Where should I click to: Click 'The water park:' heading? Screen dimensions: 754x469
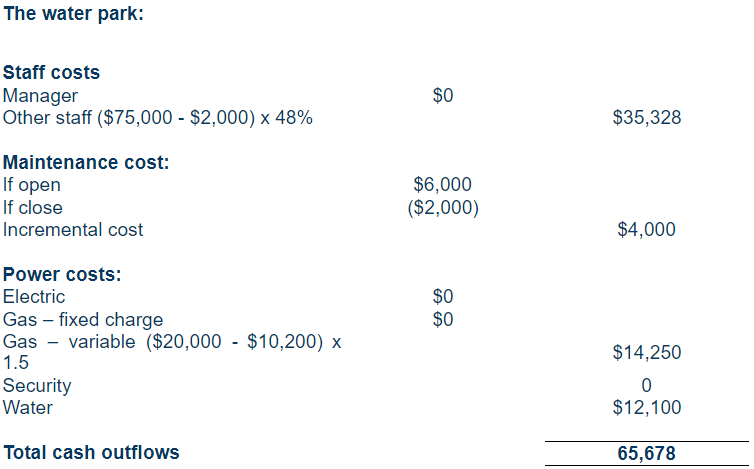[x=74, y=14]
